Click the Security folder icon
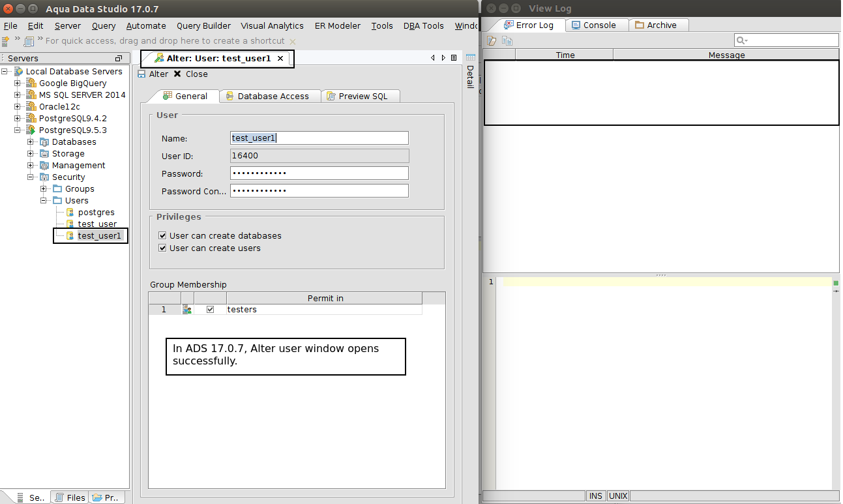The image size is (843, 504). click(x=44, y=177)
